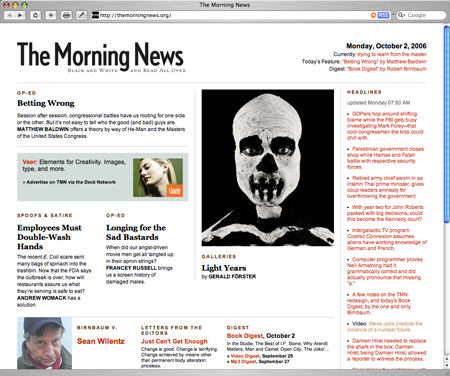450x376 pixels.
Task: Open Steve Jobs video headline link
Action: [x=385, y=327]
